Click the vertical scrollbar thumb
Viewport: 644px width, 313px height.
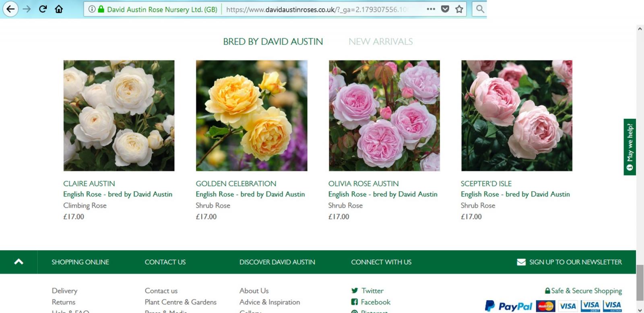point(640,283)
